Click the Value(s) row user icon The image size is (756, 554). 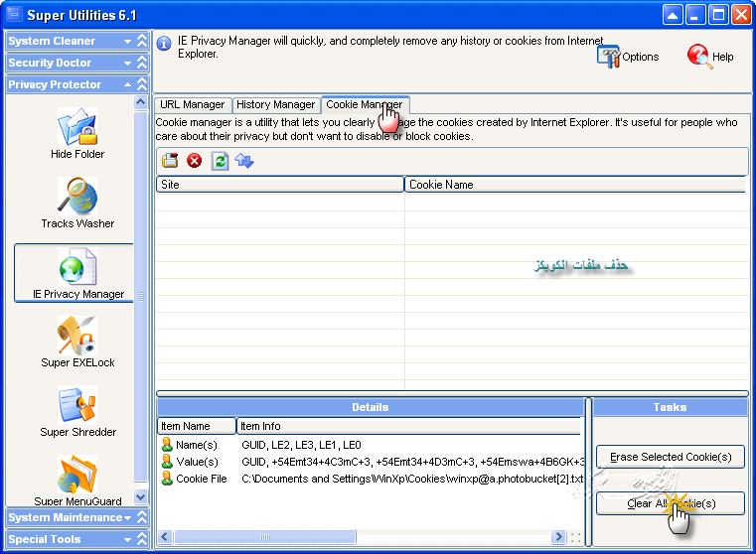pyautogui.click(x=167, y=462)
